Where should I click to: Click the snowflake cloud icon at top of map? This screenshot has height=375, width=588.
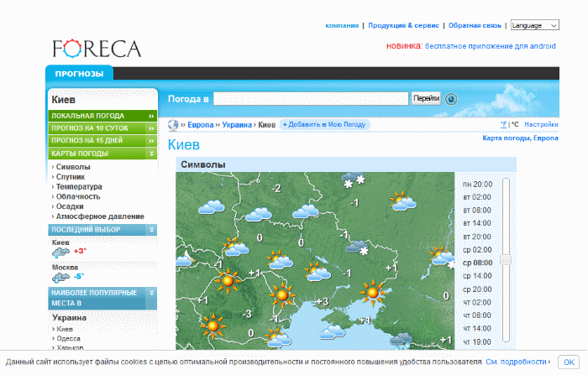(x=352, y=180)
